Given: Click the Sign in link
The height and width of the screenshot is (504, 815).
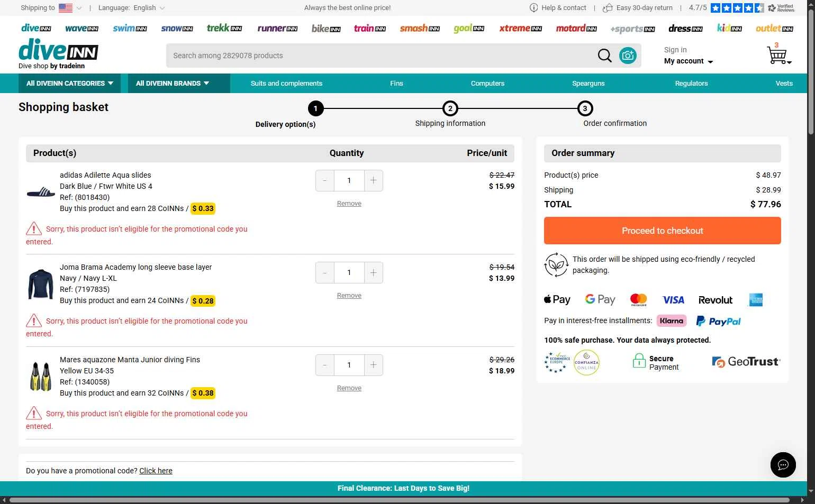Looking at the screenshot, I should pos(675,50).
